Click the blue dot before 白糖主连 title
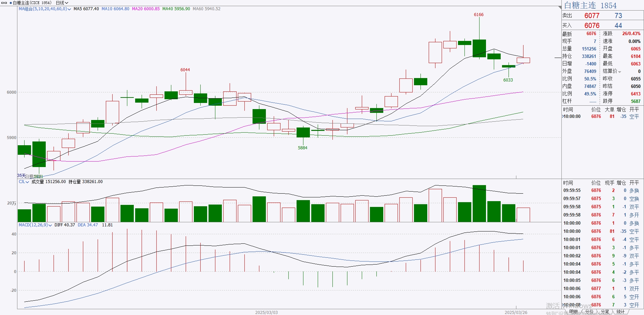Image resolution: width=644 pixels, height=315 pixels. tap(11, 3)
